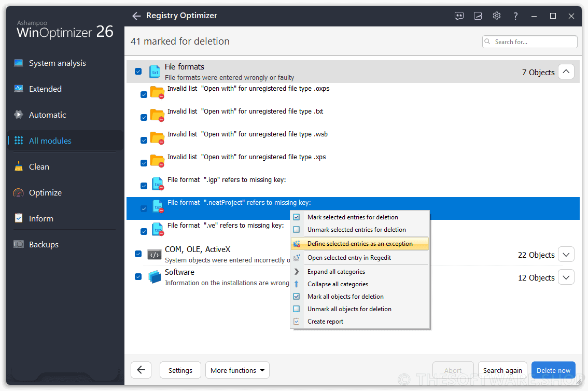Click folder icon of .xps entry
Image resolution: width=588 pixels, height=391 pixels.
pyautogui.click(x=157, y=161)
